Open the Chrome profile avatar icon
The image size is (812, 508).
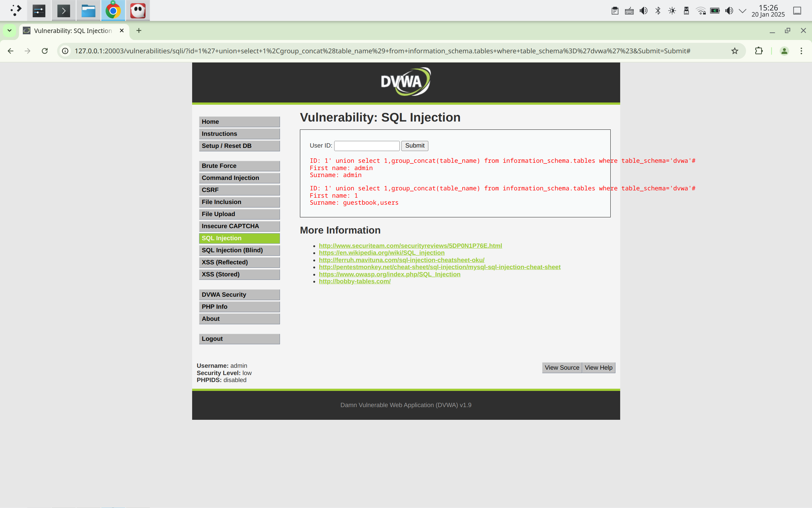(x=784, y=51)
